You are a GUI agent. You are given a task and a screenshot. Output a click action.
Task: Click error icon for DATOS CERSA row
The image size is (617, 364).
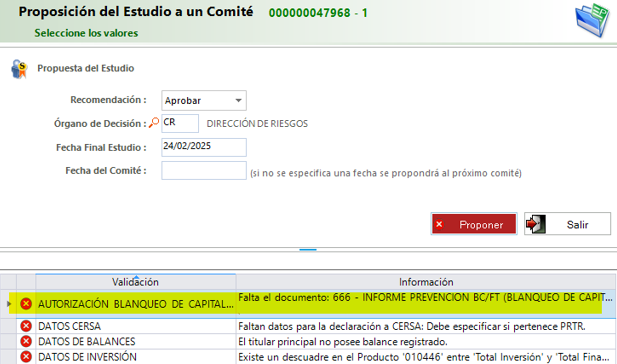tap(26, 326)
